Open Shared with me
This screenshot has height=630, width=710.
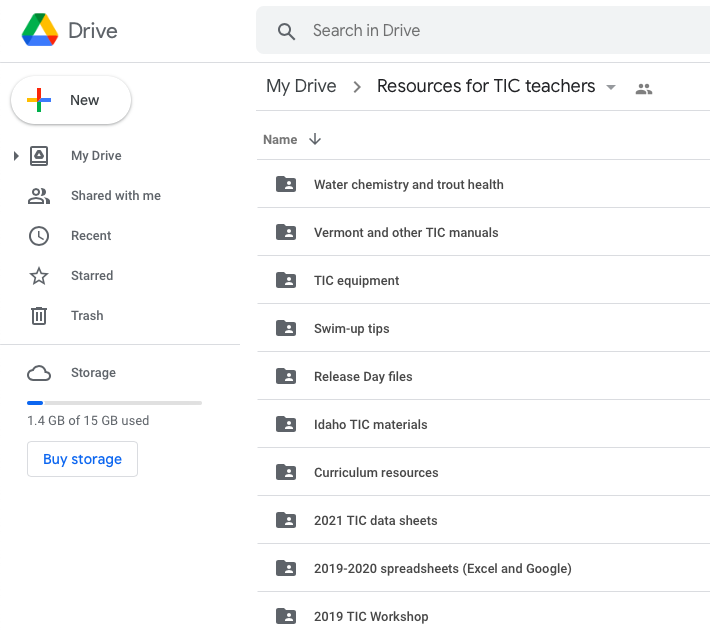point(116,196)
